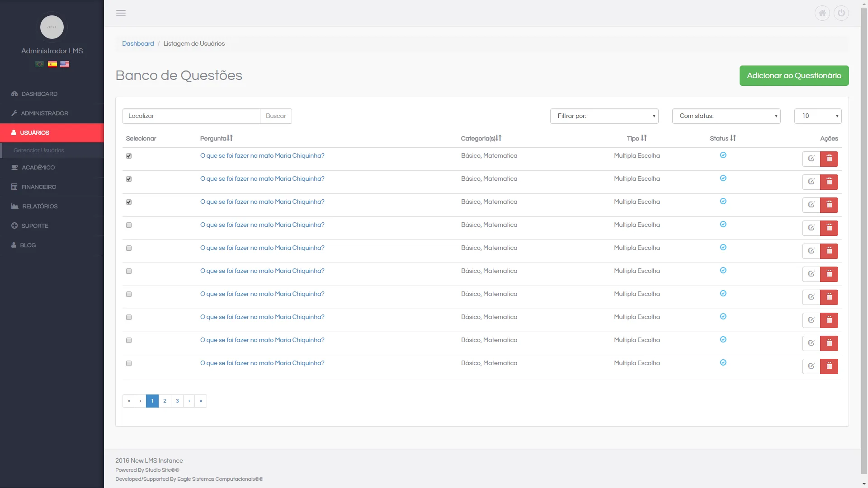Check the tenth row's checkbox
The width and height of the screenshot is (868, 488).
[129, 363]
